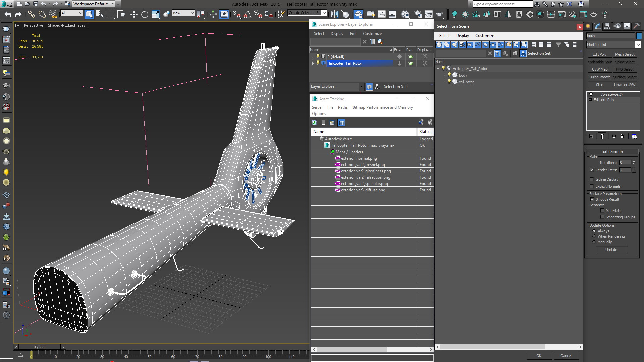Viewport: 644px width, 362px height.
Task: Click the object color swatch beside body
Action: [x=639, y=36]
